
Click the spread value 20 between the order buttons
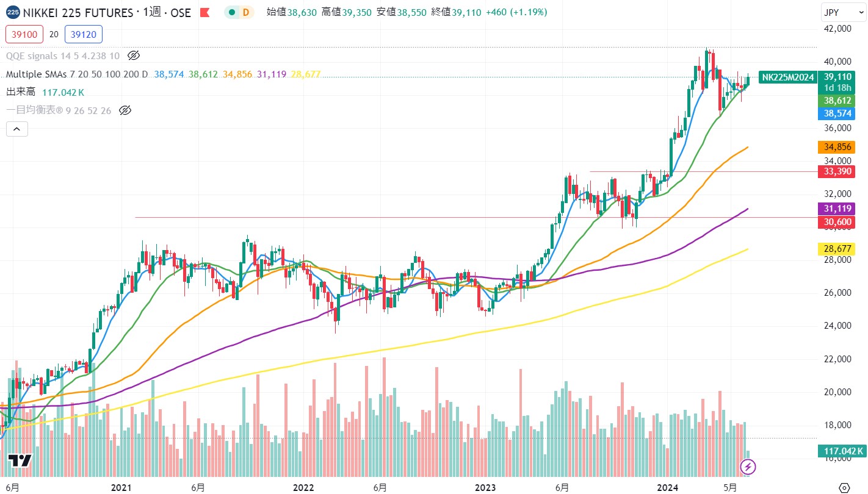[54, 35]
